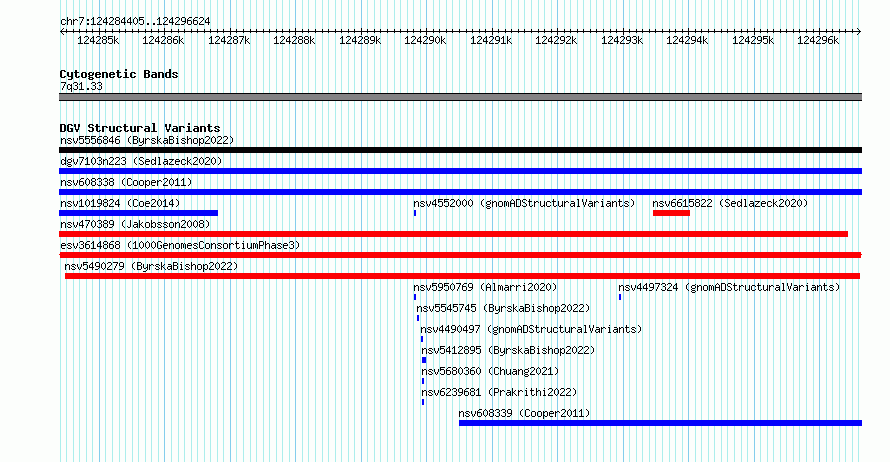Open the nsv4552000 (gnomADStructuralVariants) label
890x462 pixels.
pos(524,203)
